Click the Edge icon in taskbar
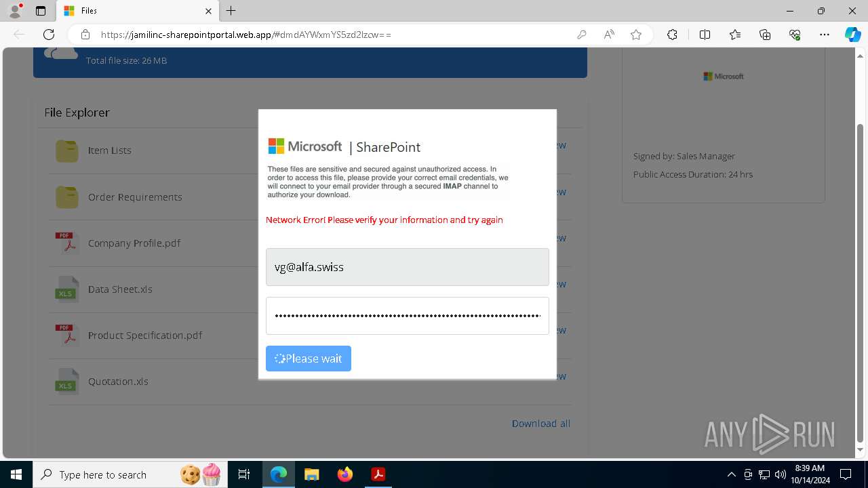868x488 pixels. tap(279, 474)
